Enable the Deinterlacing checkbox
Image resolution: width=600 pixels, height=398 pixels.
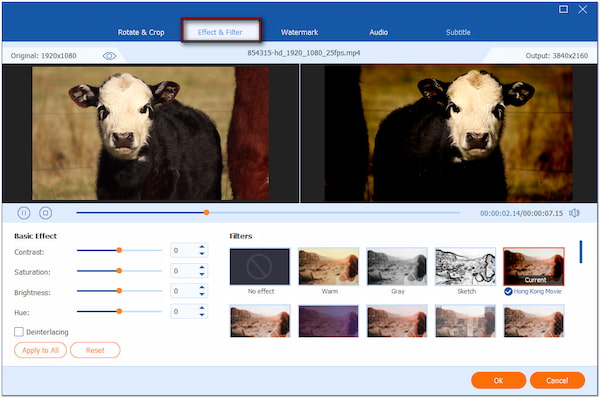[19, 332]
